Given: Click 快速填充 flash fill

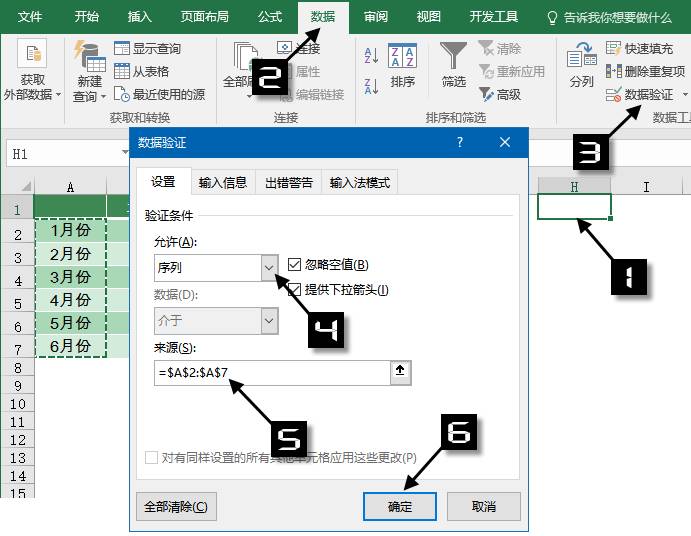Looking at the screenshot, I should pos(639,48).
